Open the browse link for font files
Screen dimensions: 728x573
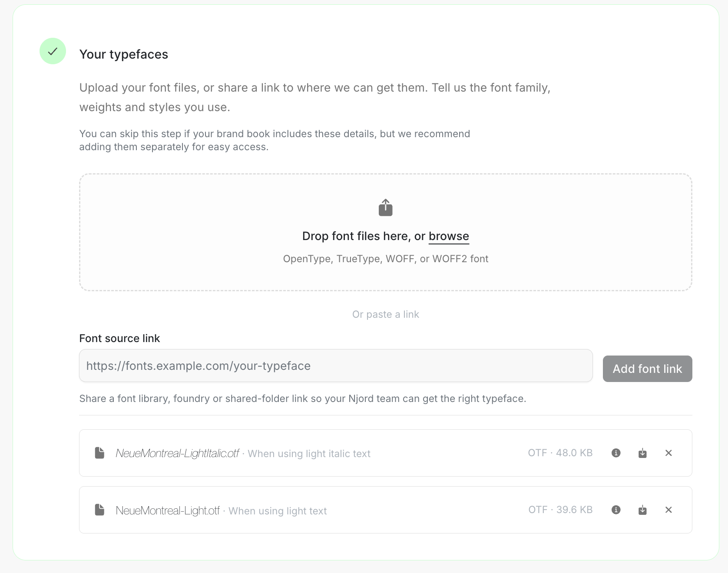click(x=449, y=236)
